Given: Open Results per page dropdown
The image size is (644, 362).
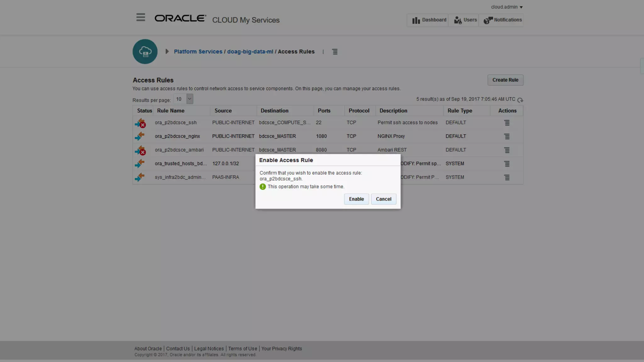Looking at the screenshot, I should pyautogui.click(x=189, y=99).
